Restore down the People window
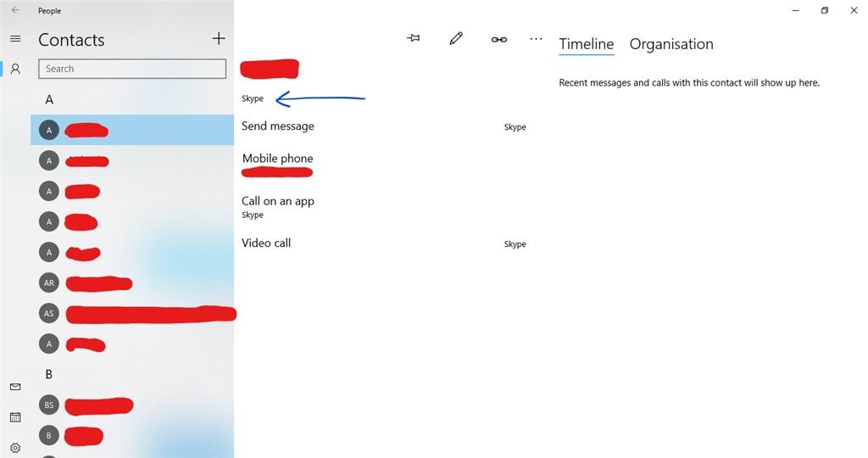Screen dimensions: 868x458 point(824,10)
